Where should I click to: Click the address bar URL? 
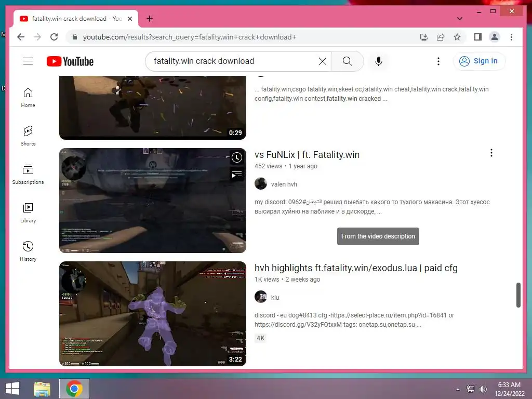click(x=189, y=37)
